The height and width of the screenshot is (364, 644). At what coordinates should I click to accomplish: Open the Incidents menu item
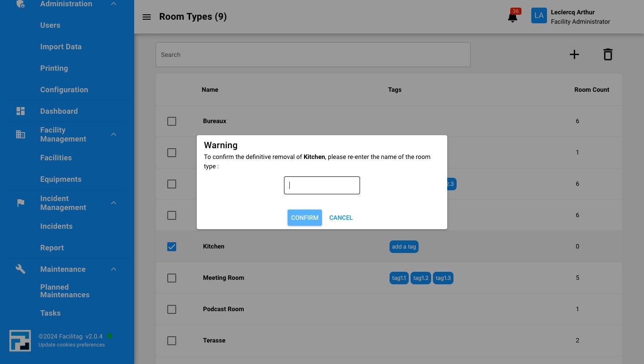56,226
